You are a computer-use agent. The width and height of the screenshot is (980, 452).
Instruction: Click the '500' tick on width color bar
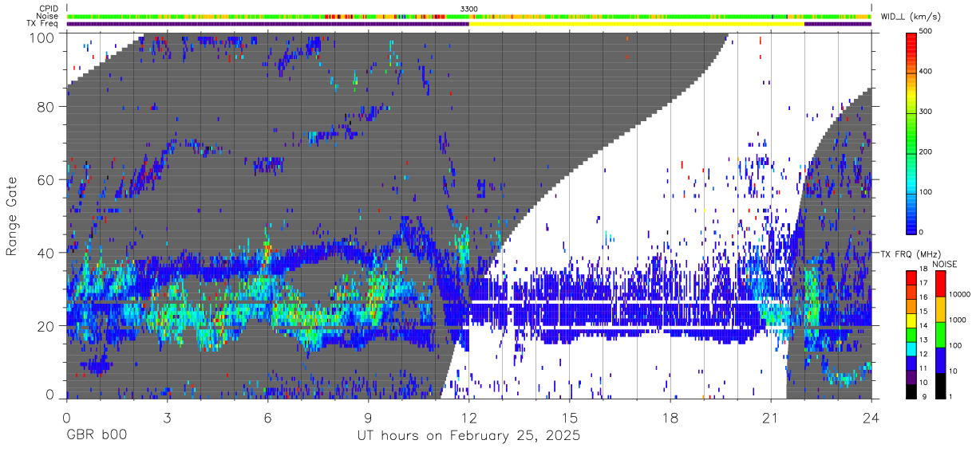tap(927, 32)
